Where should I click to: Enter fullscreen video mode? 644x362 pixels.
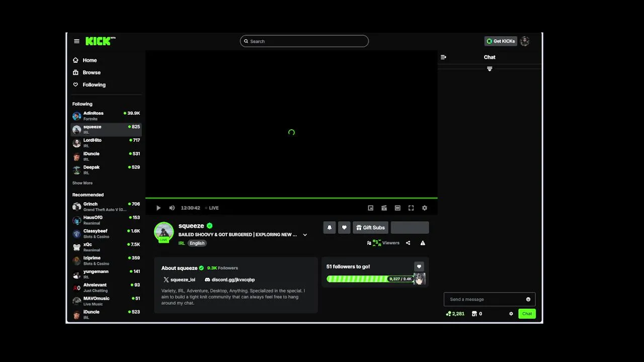pyautogui.click(x=411, y=208)
